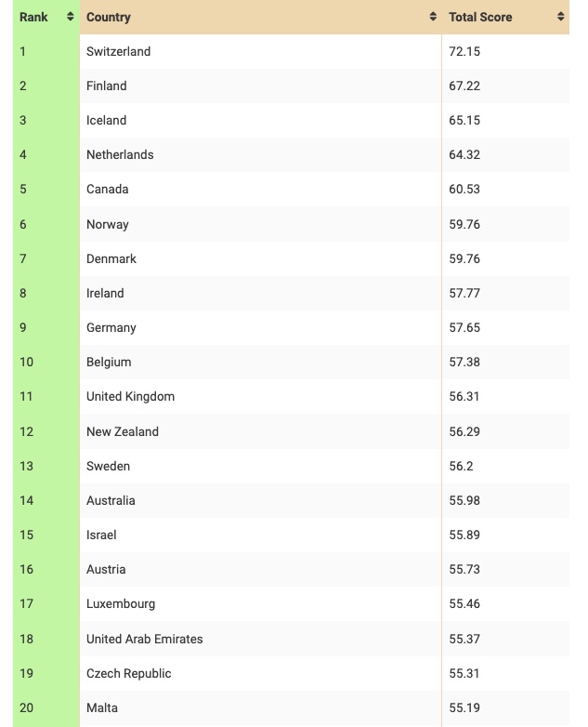Click the New Zealand row
This screenshot has width=588, height=727.
291,431
